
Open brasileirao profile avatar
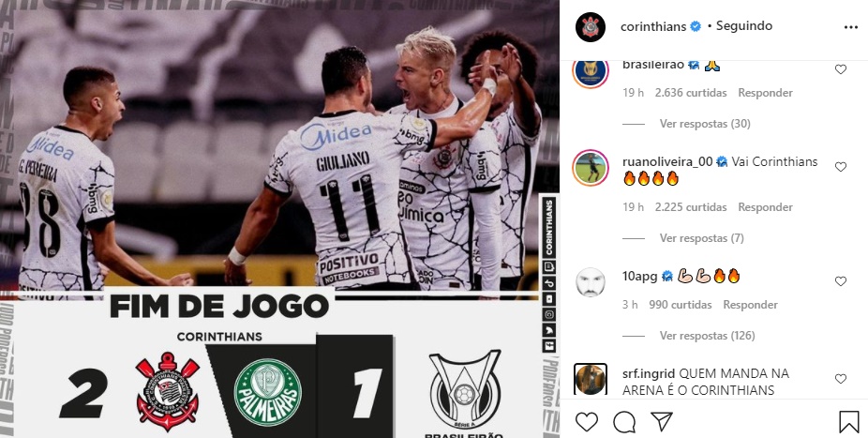pyautogui.click(x=591, y=72)
